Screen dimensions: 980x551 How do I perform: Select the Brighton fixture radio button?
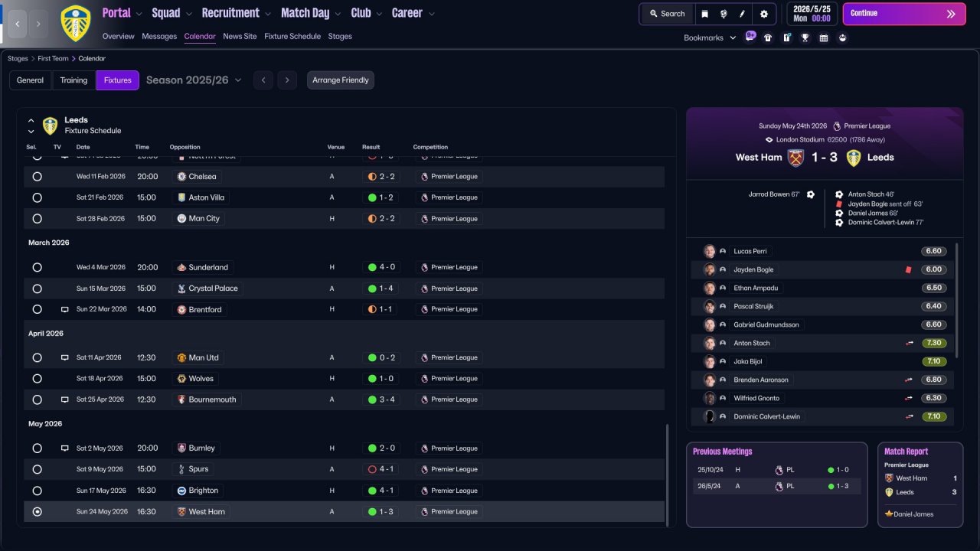click(38, 491)
